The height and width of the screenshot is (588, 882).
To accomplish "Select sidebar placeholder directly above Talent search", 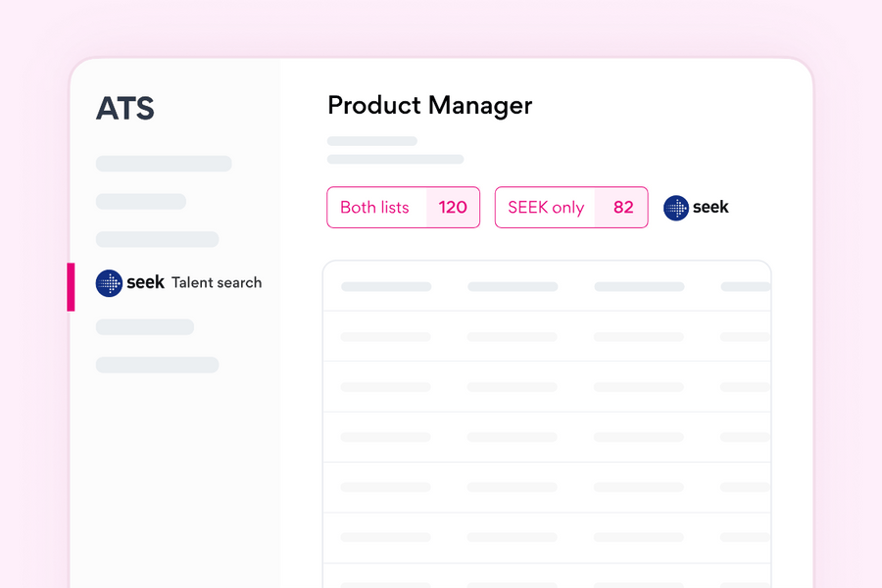I will [x=157, y=239].
